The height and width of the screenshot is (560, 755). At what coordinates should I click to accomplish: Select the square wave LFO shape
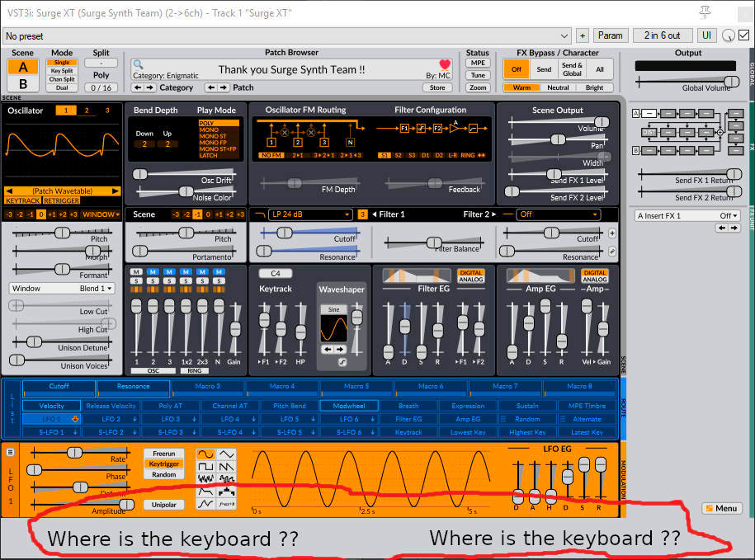206,467
